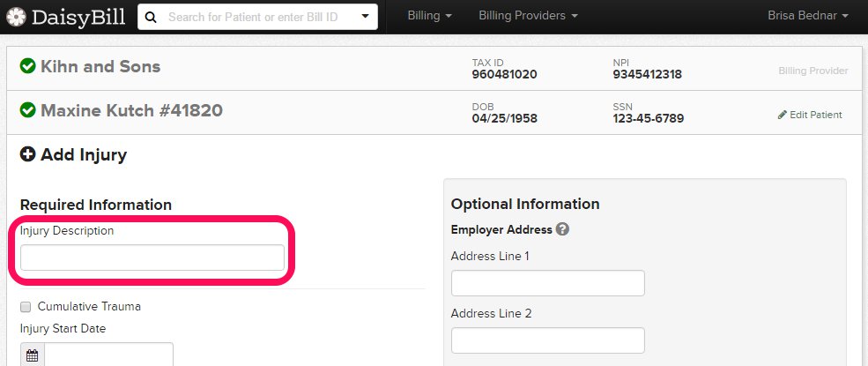
Task: Click into Address Line 1 field
Action: click(548, 283)
